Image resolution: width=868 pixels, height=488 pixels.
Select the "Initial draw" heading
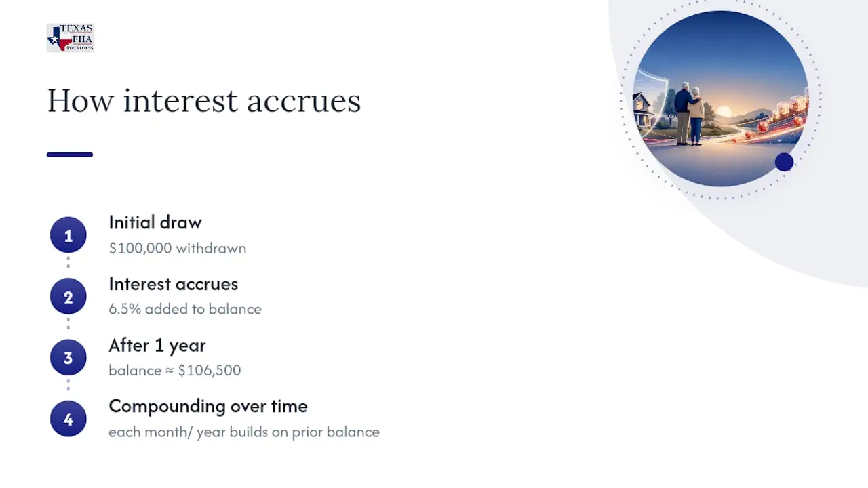point(155,222)
